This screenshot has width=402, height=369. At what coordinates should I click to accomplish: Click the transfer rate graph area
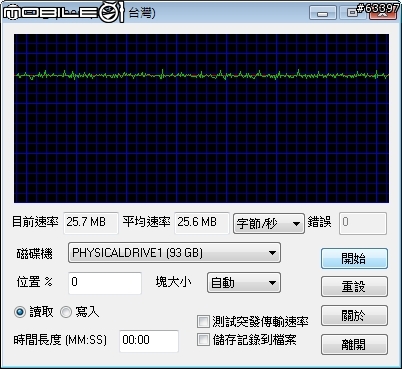[x=201, y=118]
